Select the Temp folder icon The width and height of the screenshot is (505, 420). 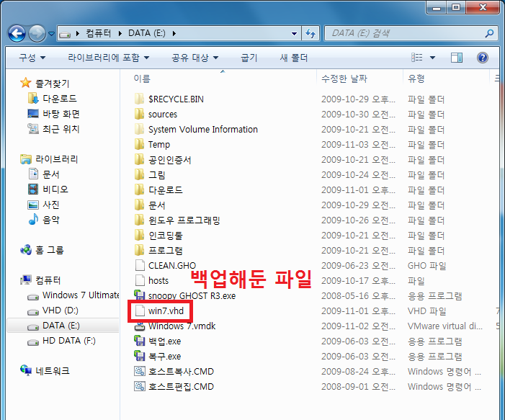139,144
